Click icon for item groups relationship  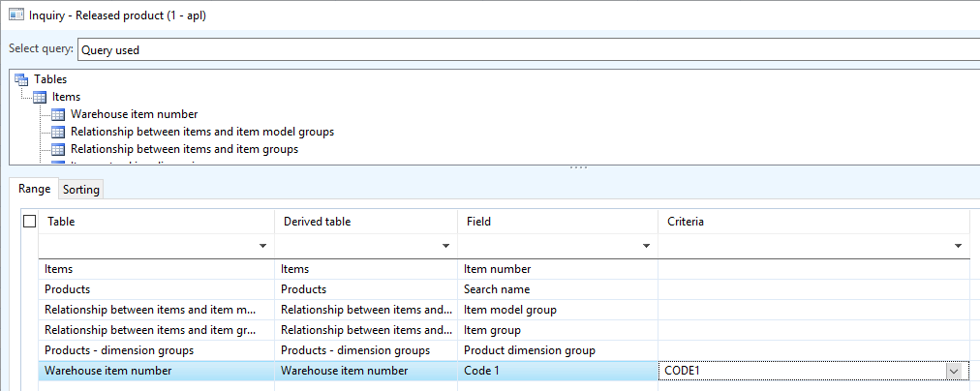point(58,150)
